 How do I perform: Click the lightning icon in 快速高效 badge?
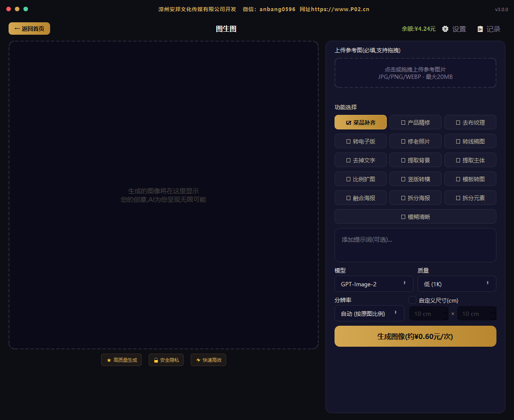tap(198, 360)
